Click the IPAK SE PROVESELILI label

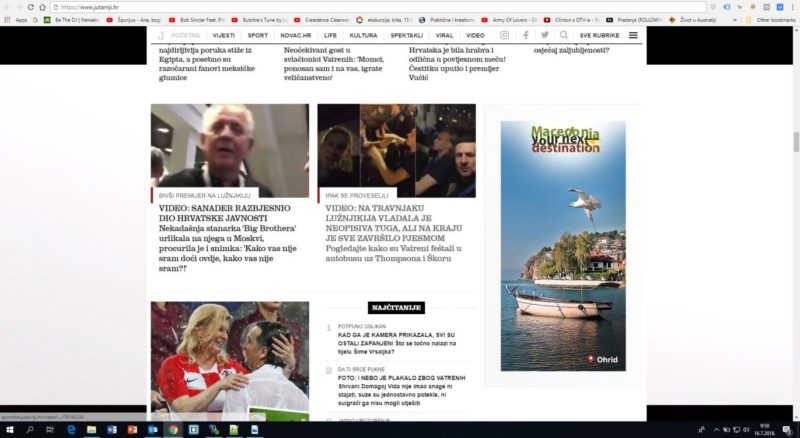point(357,196)
